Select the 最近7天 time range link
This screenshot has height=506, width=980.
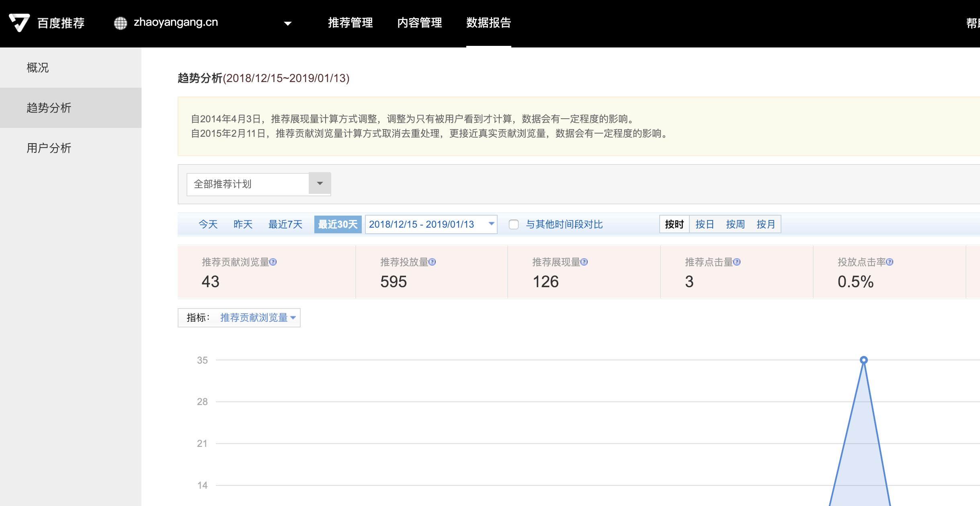[285, 224]
